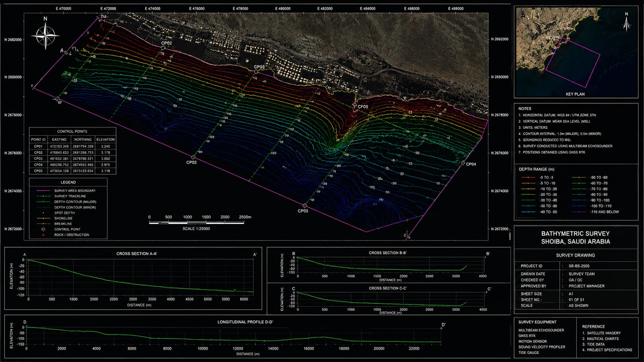Click the 'DEPTH CONTOUR (MINOR)' legend label

(x=75, y=207)
